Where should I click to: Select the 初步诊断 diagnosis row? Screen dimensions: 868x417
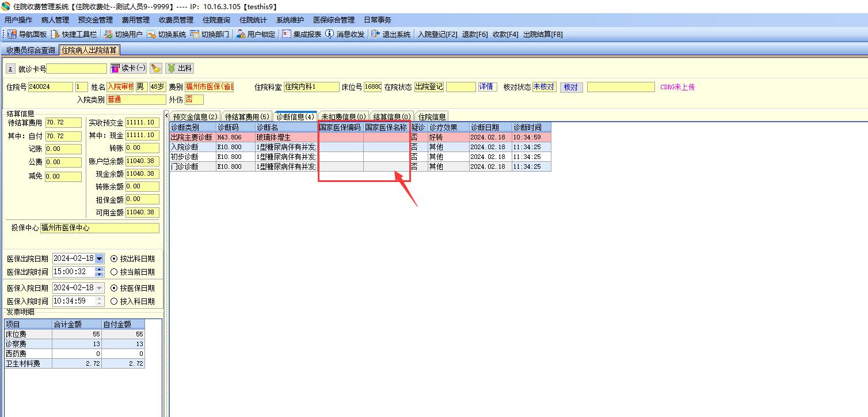pyautogui.click(x=360, y=157)
